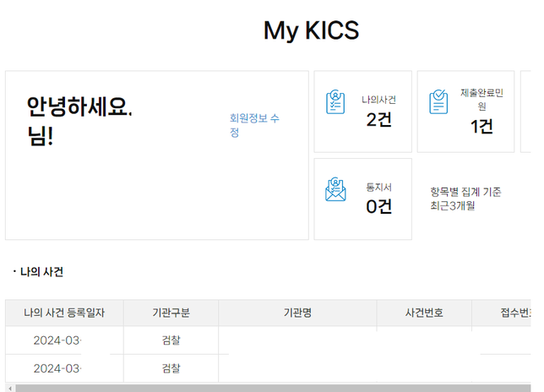Click 검찰 in the second case row
Viewport: 544px width, 392px height.
(171, 368)
